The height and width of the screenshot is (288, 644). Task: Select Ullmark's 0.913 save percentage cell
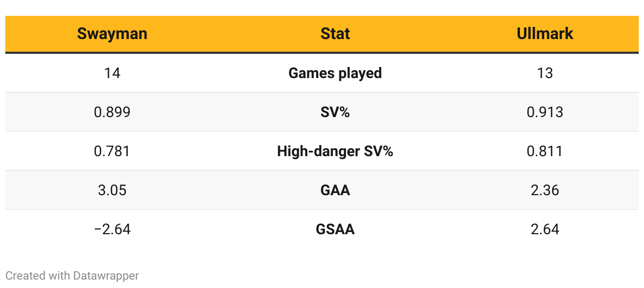(545, 112)
